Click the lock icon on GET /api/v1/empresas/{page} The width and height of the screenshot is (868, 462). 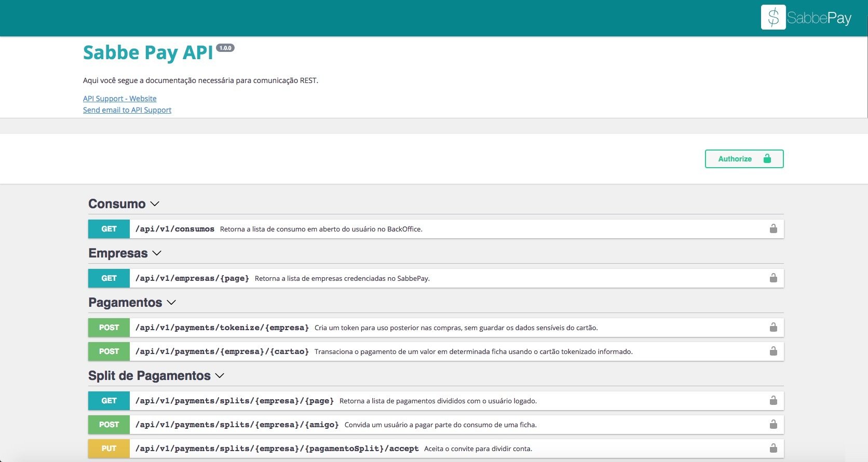click(773, 278)
